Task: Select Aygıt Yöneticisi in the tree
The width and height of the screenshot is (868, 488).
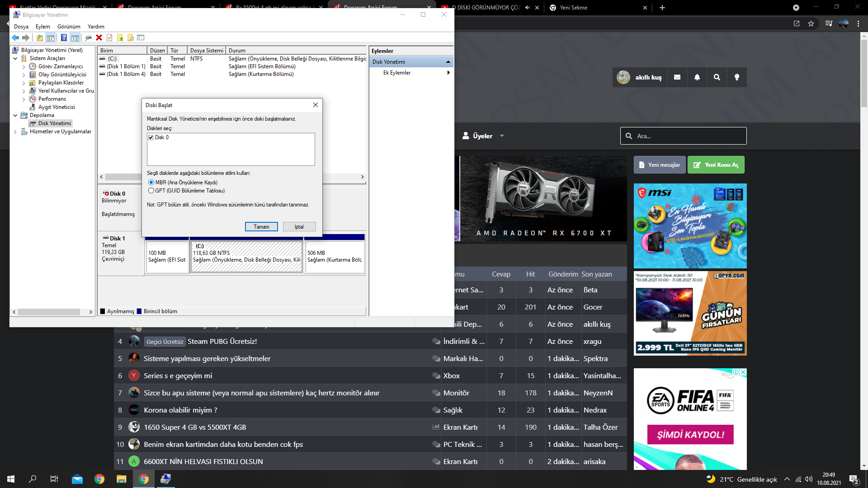Action: 57,107
